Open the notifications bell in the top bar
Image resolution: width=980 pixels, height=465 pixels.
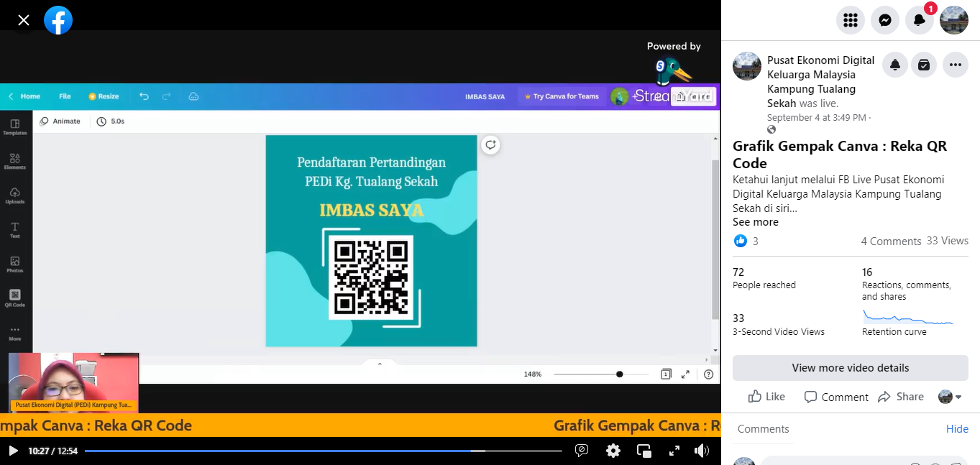(920, 20)
